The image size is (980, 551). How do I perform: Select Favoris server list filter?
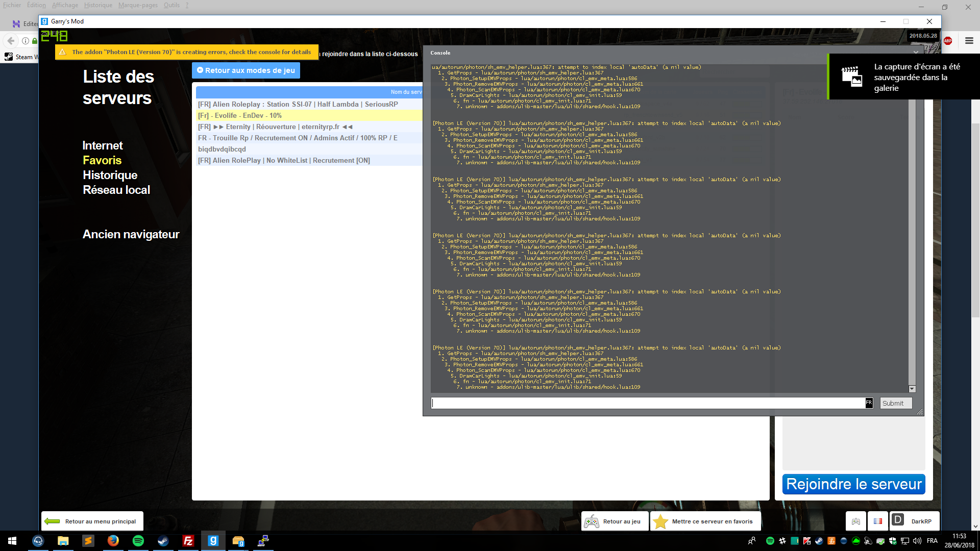(102, 160)
